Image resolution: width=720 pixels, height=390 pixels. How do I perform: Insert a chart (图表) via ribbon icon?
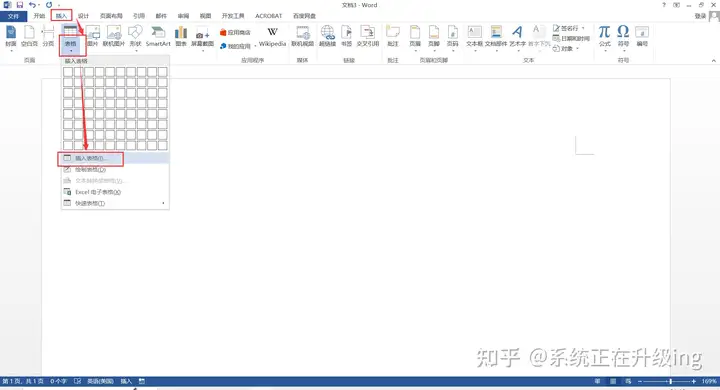click(x=181, y=36)
